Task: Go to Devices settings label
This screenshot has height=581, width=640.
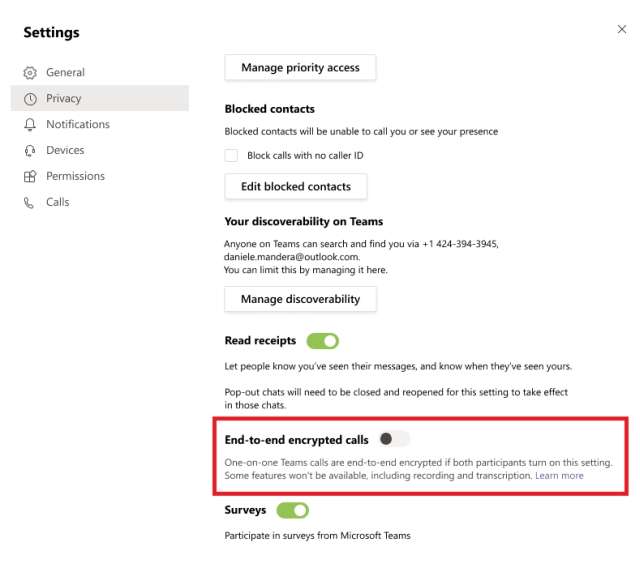Action: click(x=65, y=151)
